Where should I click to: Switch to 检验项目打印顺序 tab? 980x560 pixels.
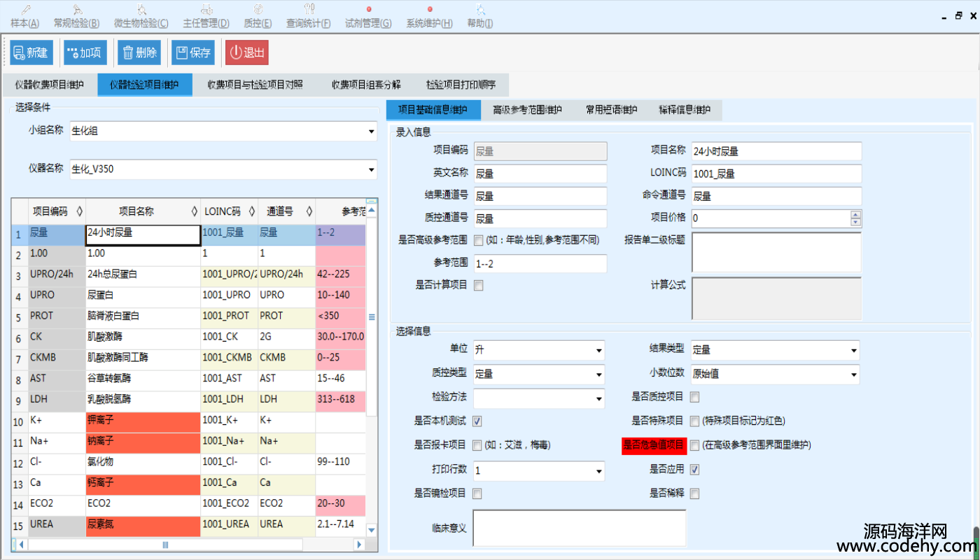(x=461, y=85)
